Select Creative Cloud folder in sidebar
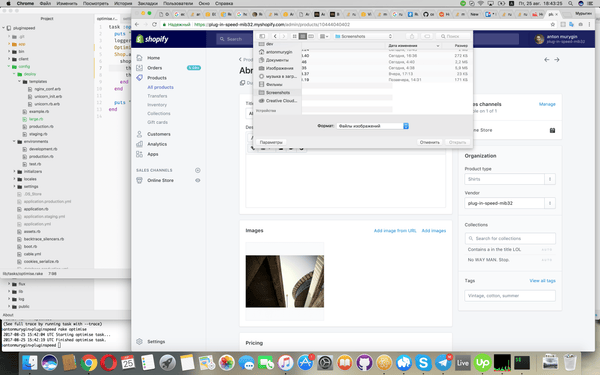Image resolution: width=600 pixels, height=375 pixels. point(281,101)
